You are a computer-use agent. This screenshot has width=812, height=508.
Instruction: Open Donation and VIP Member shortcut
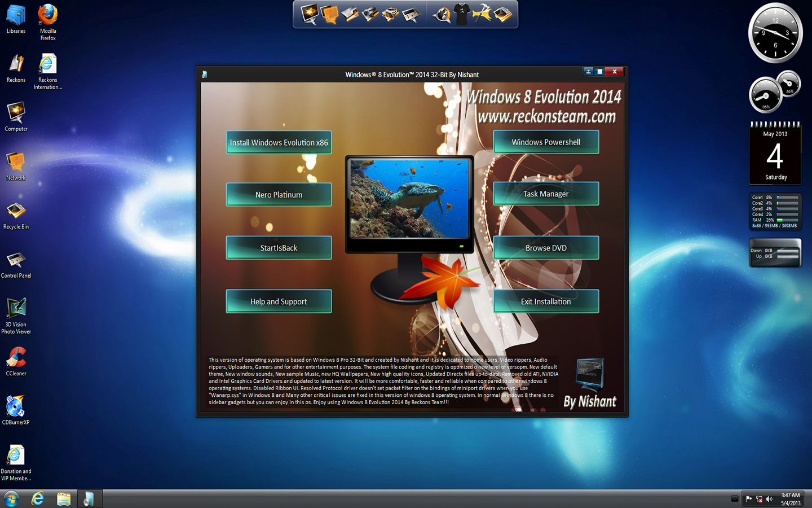16,463
